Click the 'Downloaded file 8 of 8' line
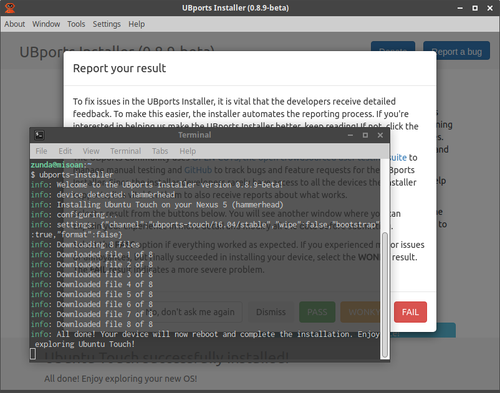Viewport: 500px width, 393px height. pyautogui.click(x=92, y=324)
